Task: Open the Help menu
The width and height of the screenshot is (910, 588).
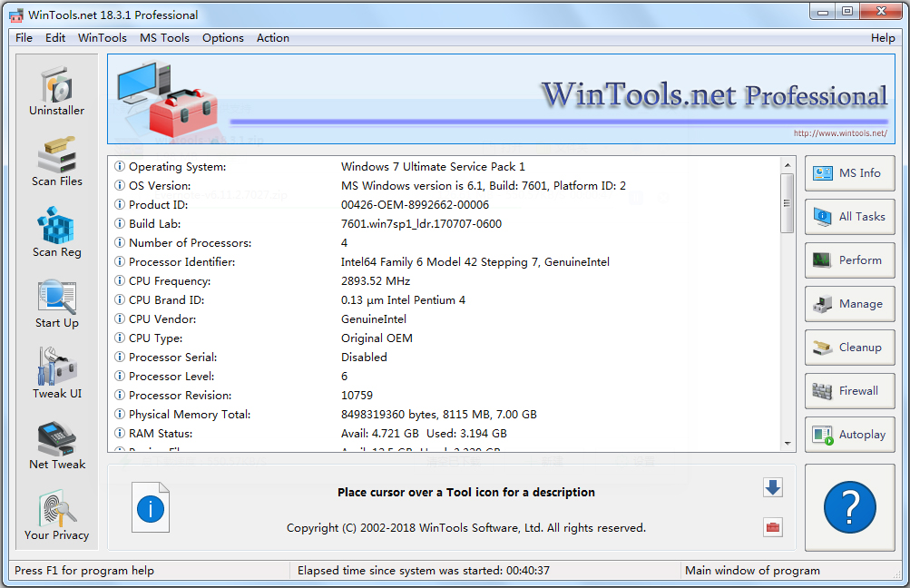Action: (x=883, y=38)
